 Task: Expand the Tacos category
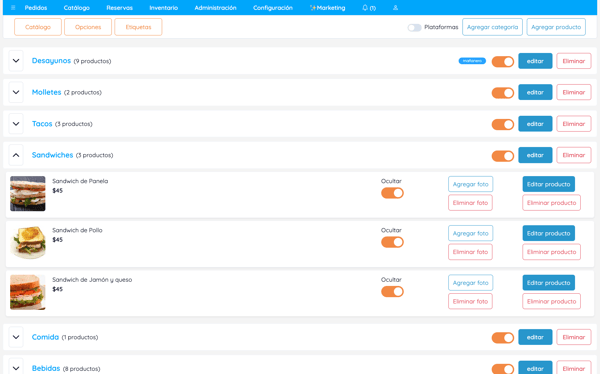tap(16, 124)
